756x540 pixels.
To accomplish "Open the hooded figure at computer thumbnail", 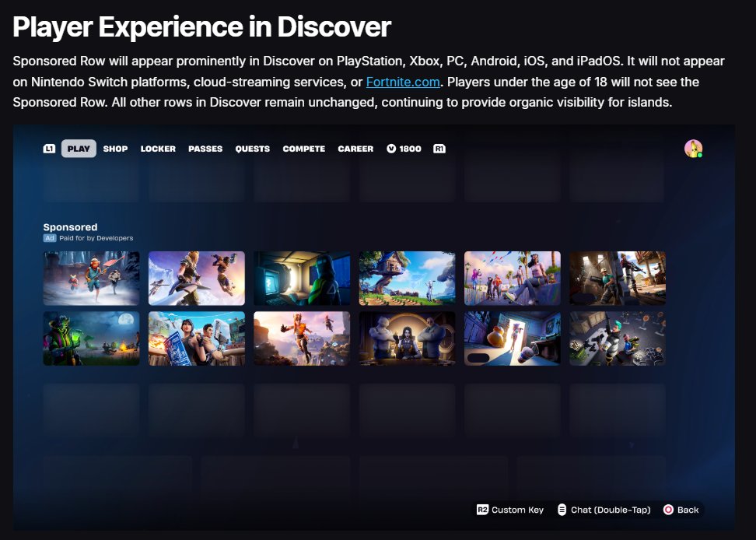I will point(302,279).
